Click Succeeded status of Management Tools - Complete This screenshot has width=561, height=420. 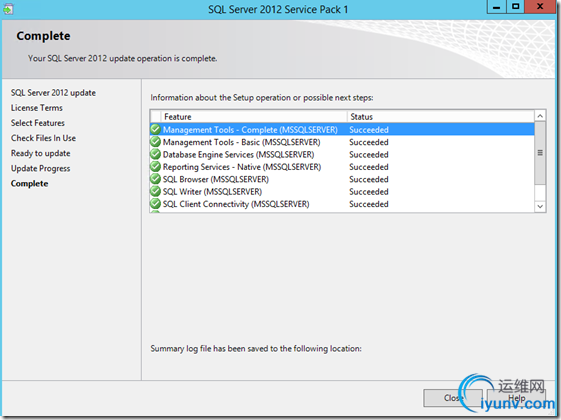point(369,130)
